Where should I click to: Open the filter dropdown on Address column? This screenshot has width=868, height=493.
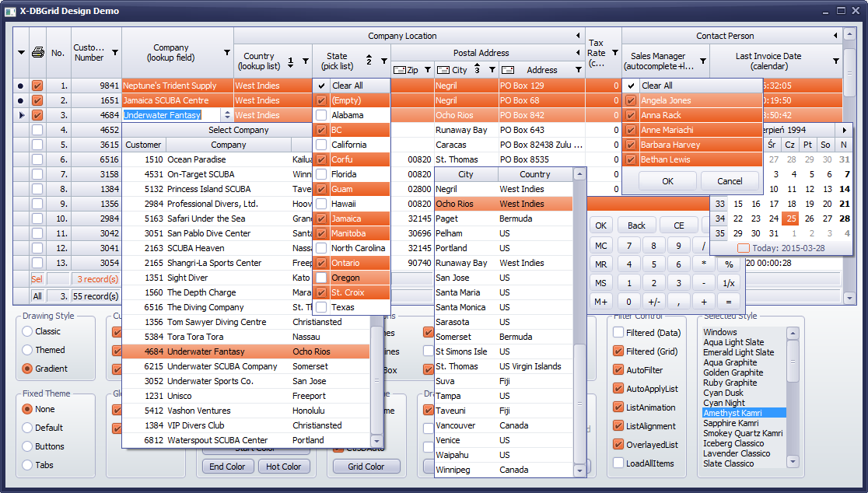[579, 70]
